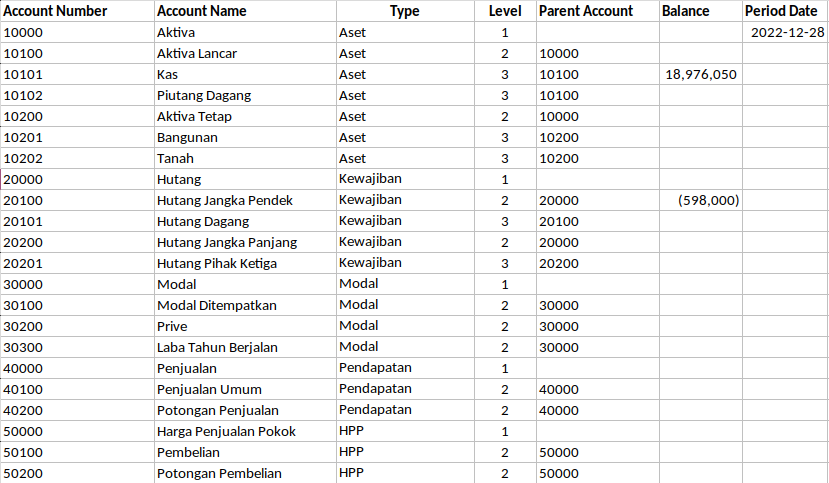829x483 pixels.
Task: Select the Balance header cell
Action: point(701,11)
